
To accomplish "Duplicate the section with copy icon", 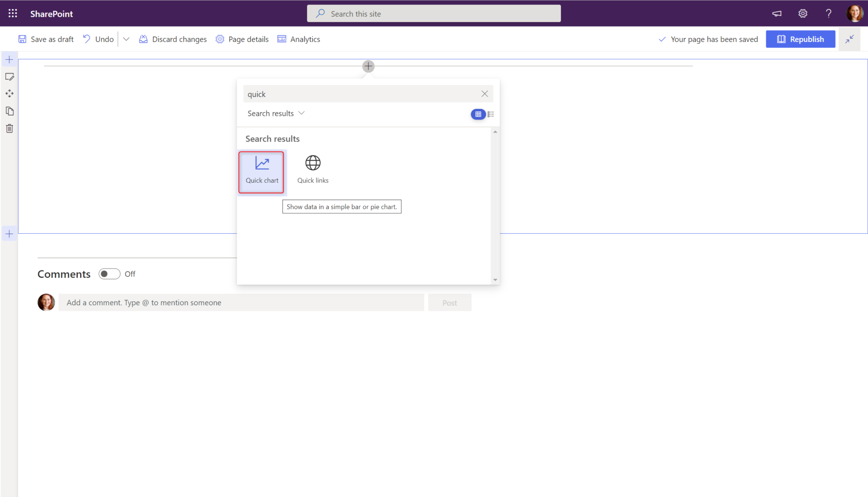I will [x=9, y=111].
